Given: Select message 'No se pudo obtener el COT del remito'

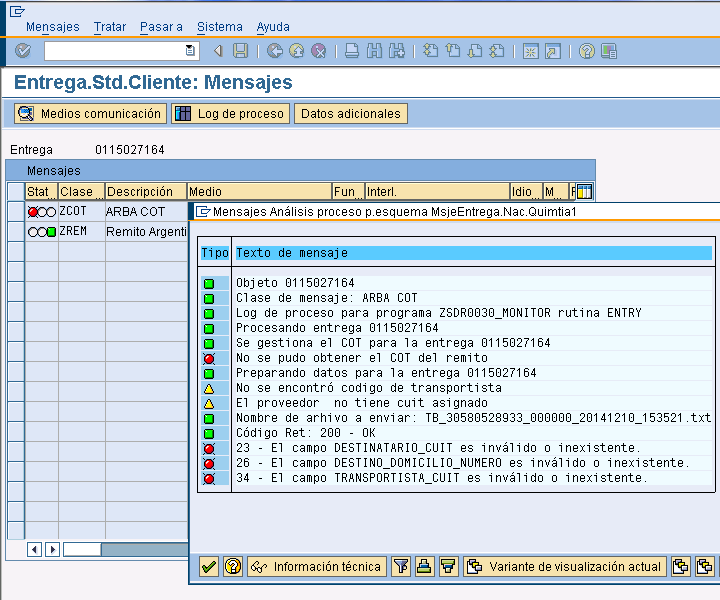Looking at the screenshot, I should pos(362,358).
